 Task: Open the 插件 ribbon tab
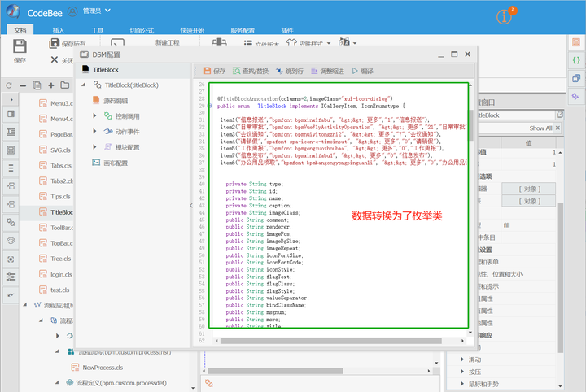287,30
